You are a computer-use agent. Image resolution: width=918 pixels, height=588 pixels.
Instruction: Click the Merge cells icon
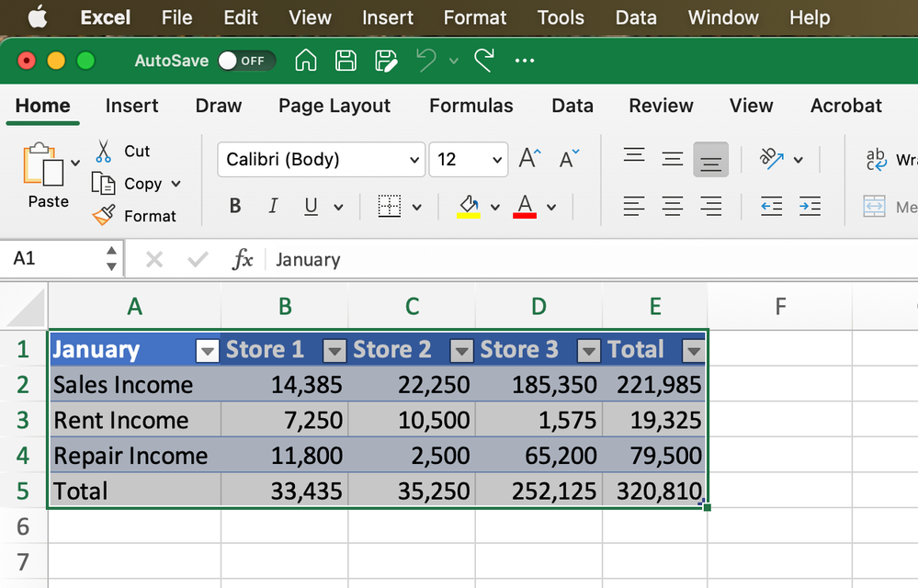[874, 207]
